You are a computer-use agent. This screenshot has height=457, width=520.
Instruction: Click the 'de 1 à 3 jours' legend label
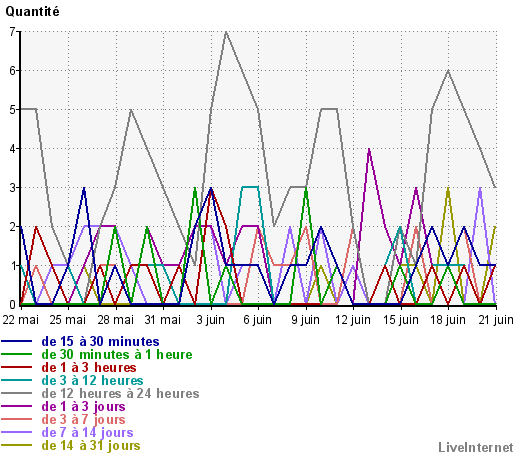pos(83,406)
